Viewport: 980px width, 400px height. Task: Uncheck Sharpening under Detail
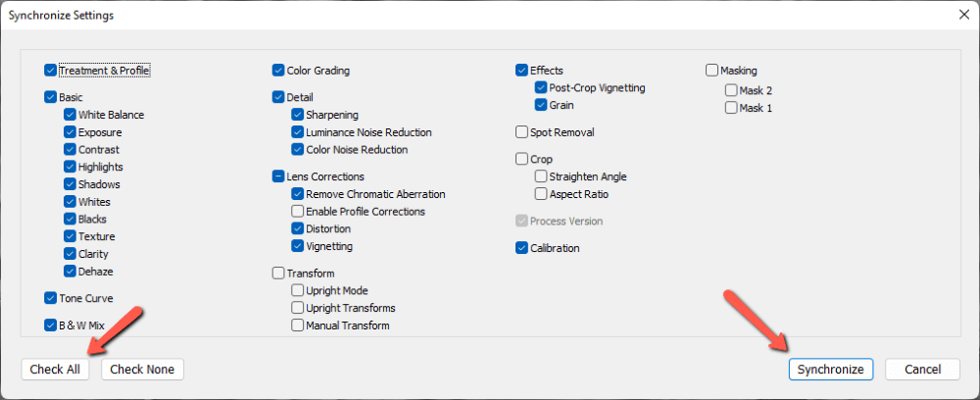tap(298, 115)
